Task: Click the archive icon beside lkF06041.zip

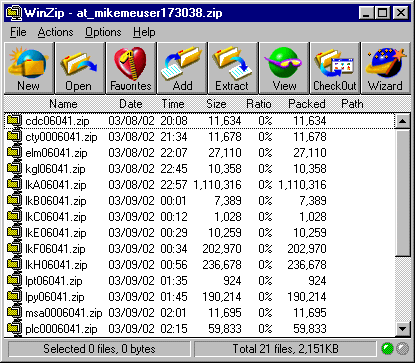Action: (14, 248)
